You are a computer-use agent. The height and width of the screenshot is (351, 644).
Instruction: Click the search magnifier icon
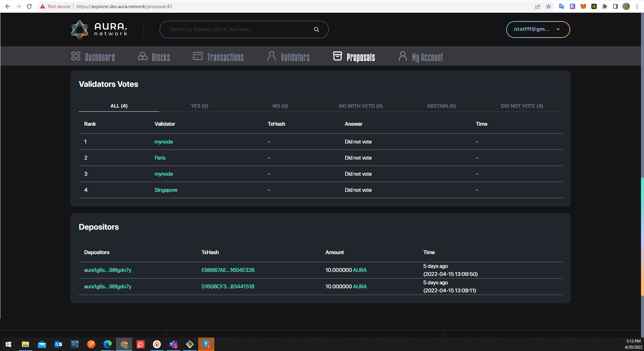coord(316,30)
